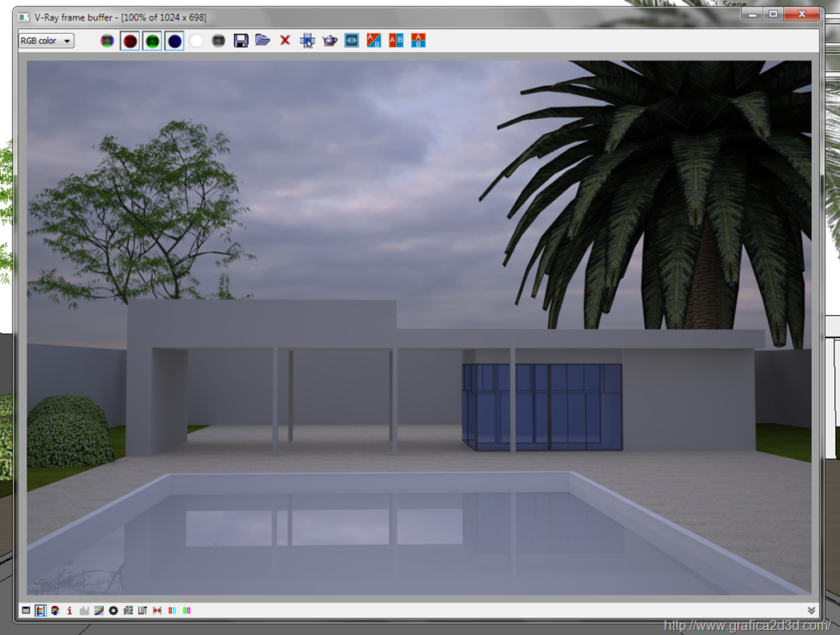Toggle the blue channel button

coord(174,41)
